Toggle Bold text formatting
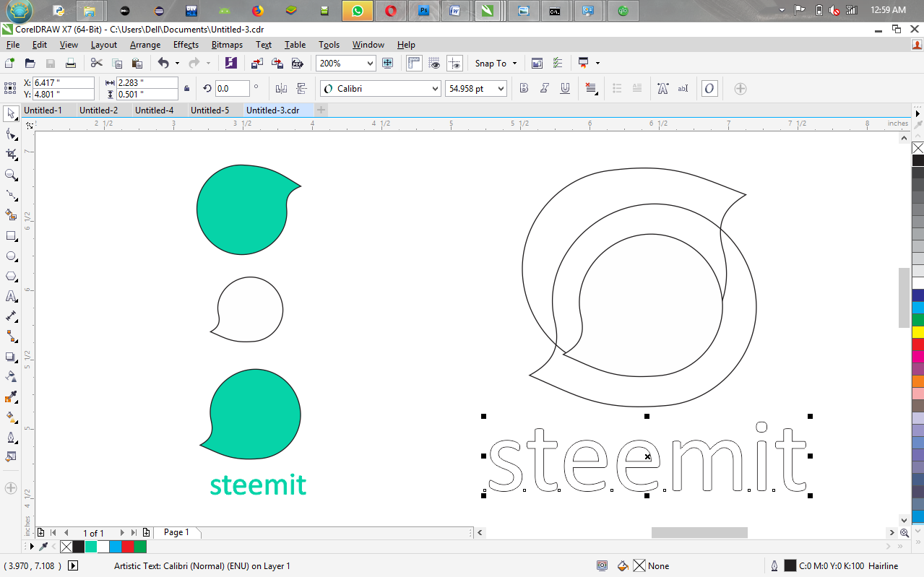Image resolution: width=924 pixels, height=577 pixels. [524, 89]
